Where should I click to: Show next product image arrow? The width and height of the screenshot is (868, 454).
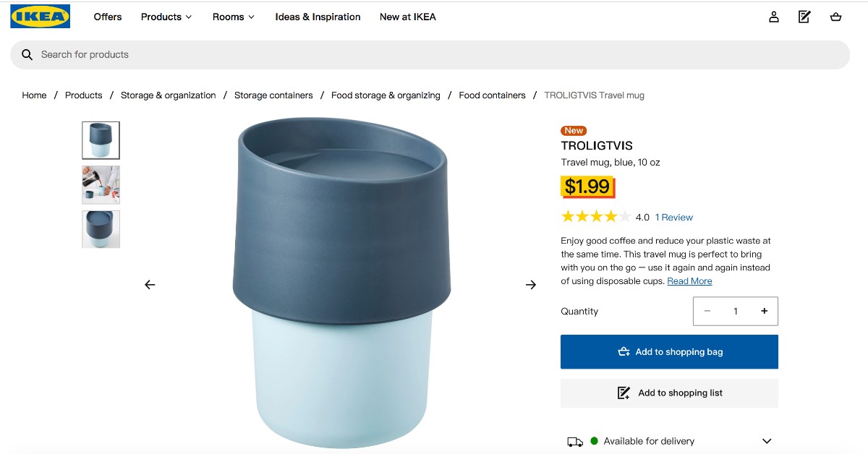(x=531, y=285)
